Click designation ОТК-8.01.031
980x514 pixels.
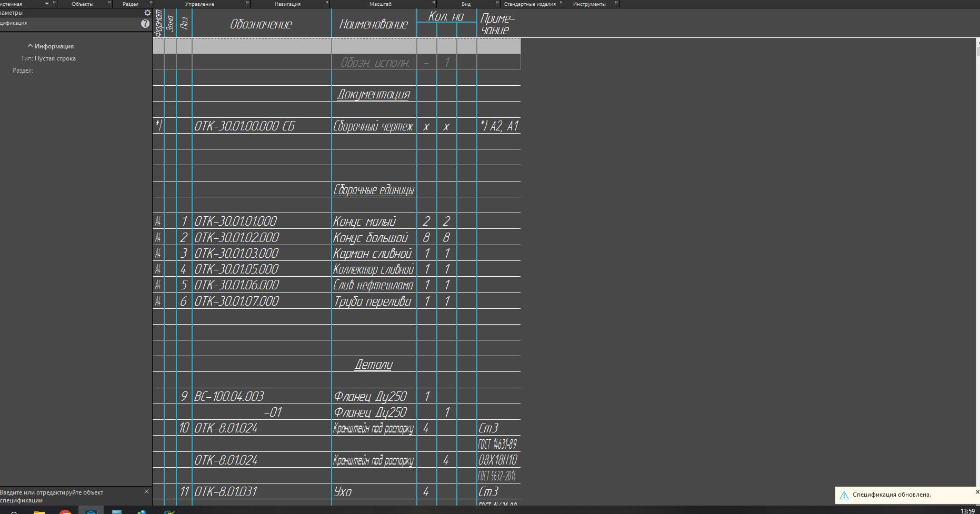[226, 491]
